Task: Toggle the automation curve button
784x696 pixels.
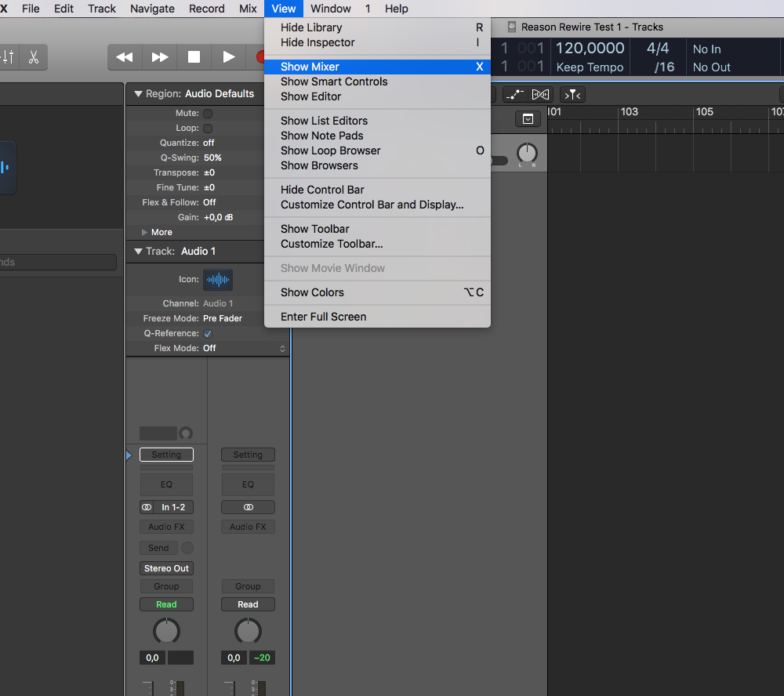Action: (514, 95)
